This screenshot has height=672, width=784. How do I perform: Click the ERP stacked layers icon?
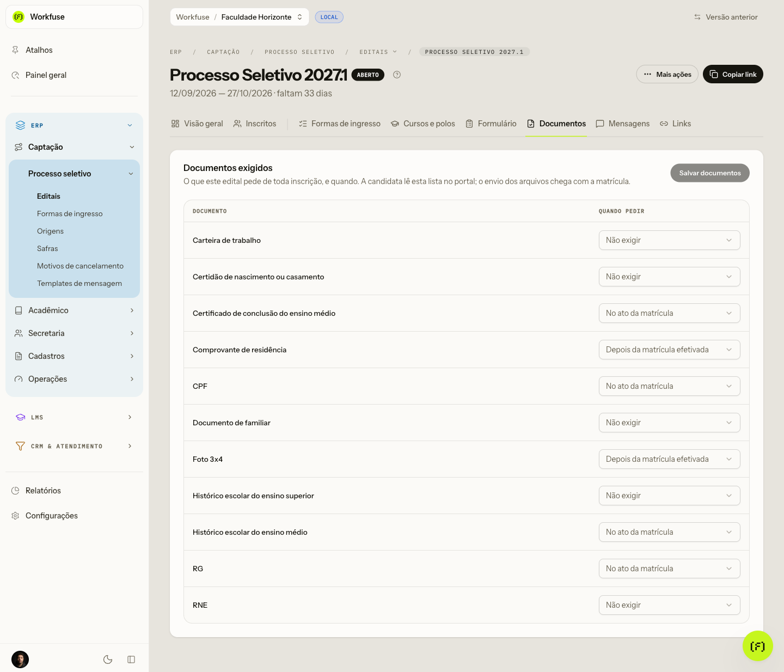click(20, 125)
